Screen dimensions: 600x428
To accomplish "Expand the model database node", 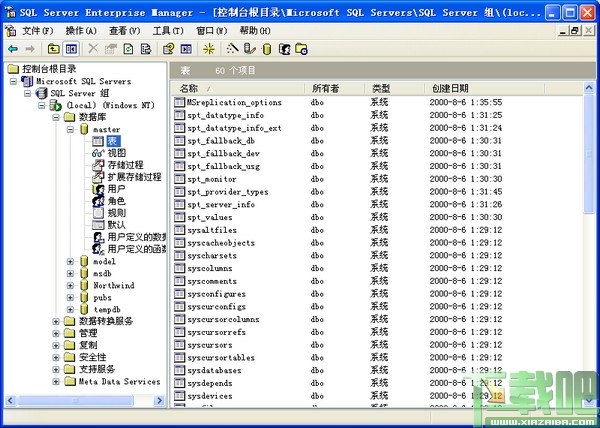I will pos(70,262).
